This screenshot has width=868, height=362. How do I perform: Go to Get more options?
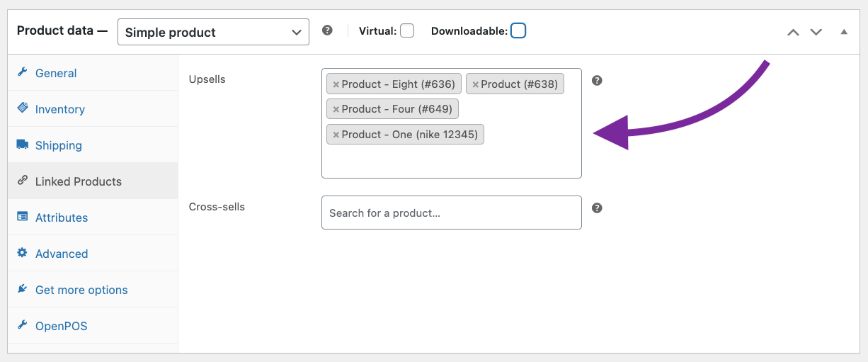point(81,290)
